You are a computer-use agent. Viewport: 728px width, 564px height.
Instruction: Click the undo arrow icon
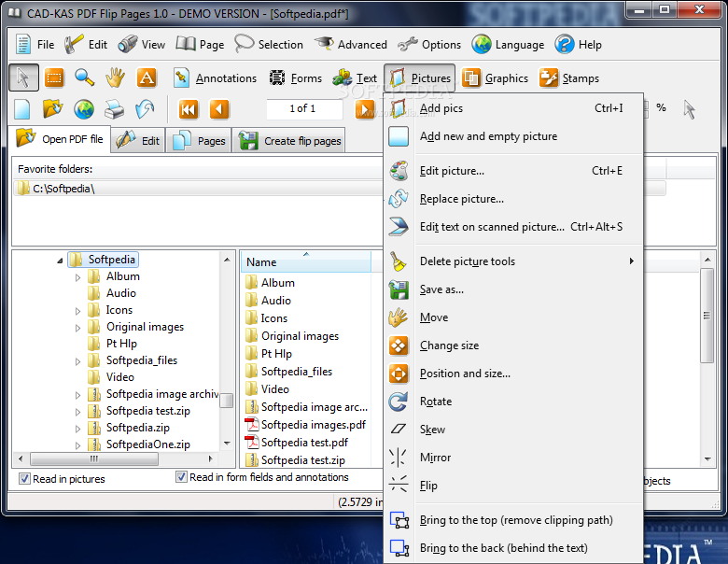click(145, 109)
